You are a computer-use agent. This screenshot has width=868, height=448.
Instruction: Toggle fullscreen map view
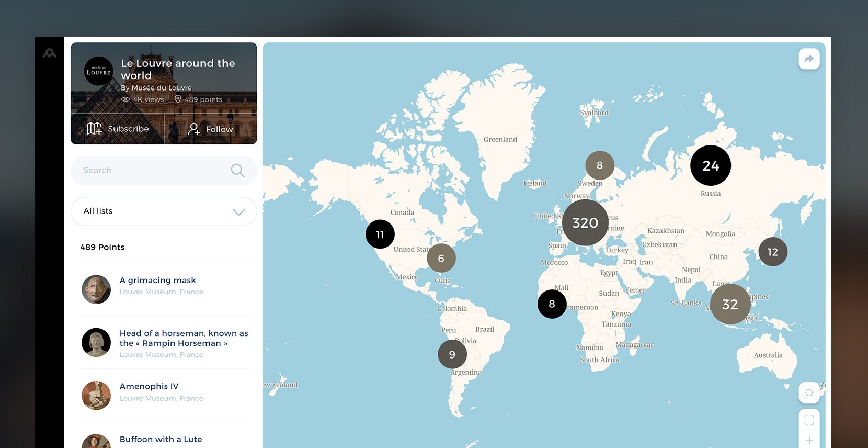click(x=809, y=420)
